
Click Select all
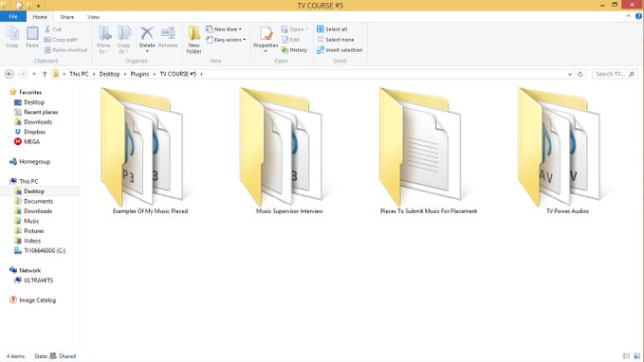point(332,29)
